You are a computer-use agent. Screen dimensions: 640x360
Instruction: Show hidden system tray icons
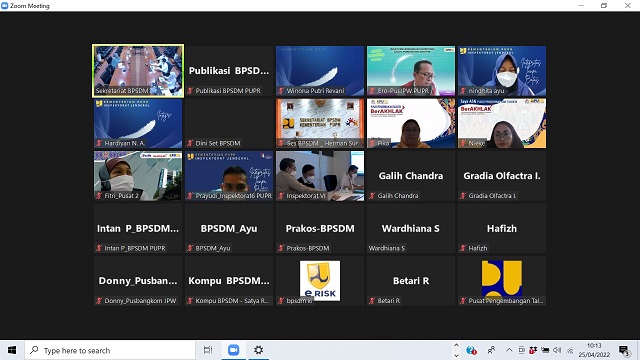(509, 350)
